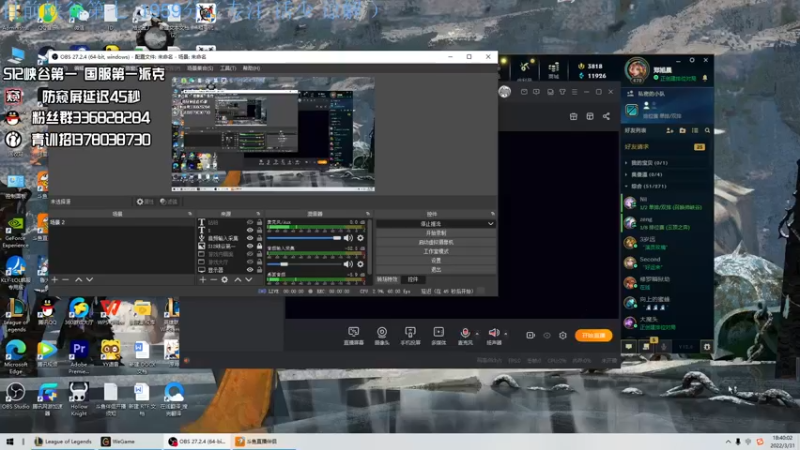Screen dimensions: 800x450
Task: Toggle visibility of the display capture source
Action: [x=250, y=269]
